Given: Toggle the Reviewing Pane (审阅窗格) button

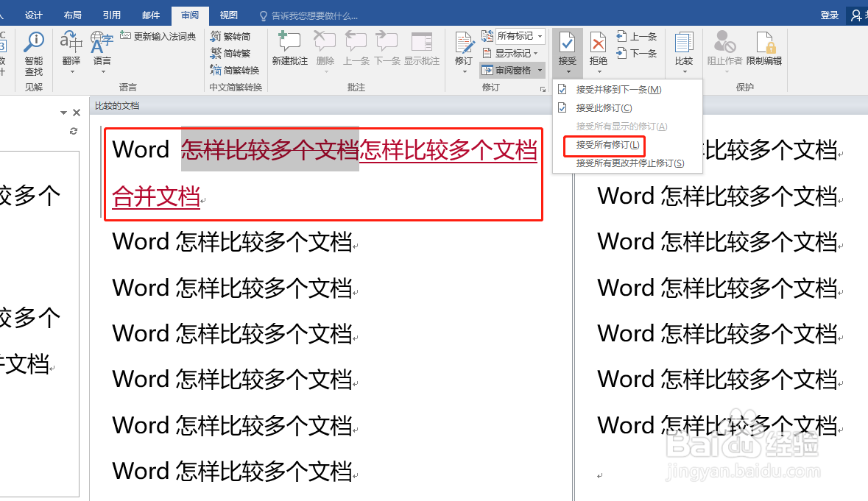Looking at the screenshot, I should [x=507, y=70].
